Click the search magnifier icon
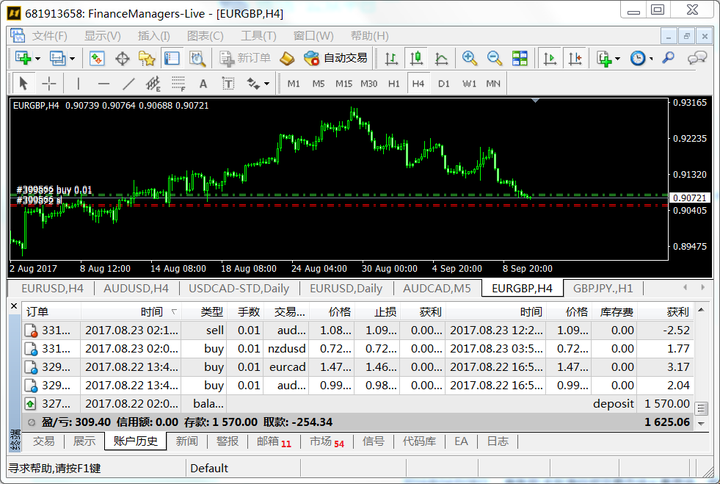The image size is (720, 484). (668, 58)
